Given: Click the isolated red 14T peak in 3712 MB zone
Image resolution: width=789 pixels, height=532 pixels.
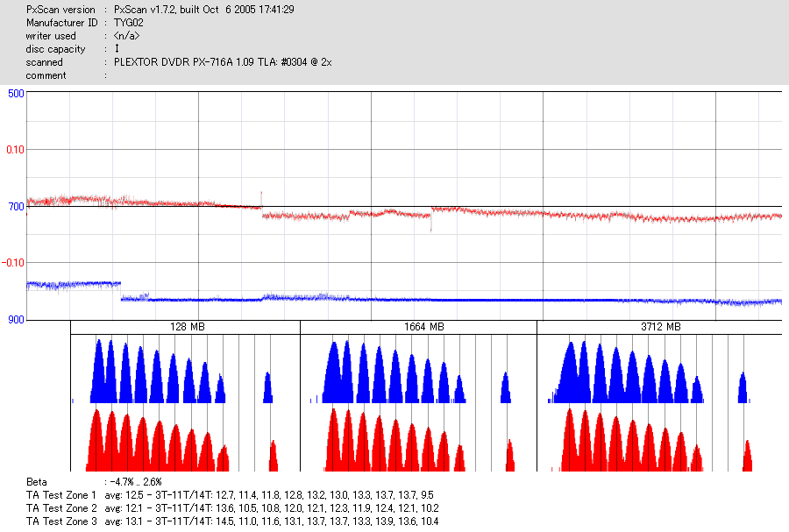Looking at the screenshot, I should click(x=747, y=456).
